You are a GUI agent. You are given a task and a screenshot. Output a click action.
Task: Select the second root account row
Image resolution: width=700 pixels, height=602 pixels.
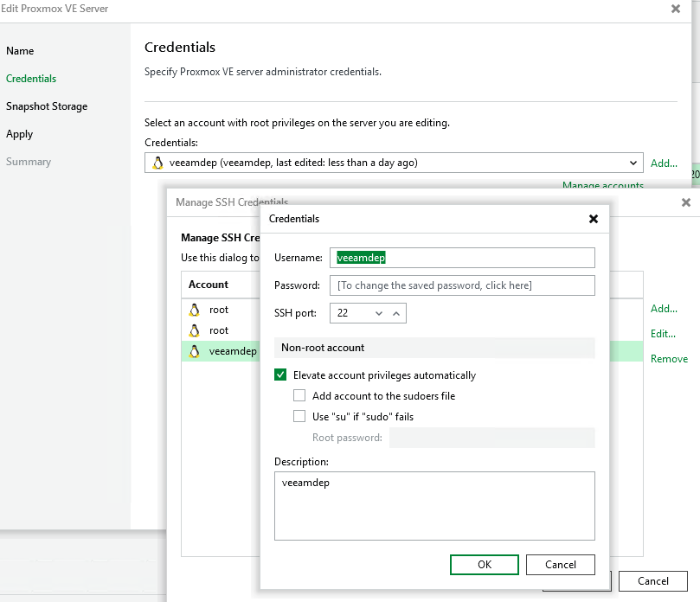[x=221, y=330]
